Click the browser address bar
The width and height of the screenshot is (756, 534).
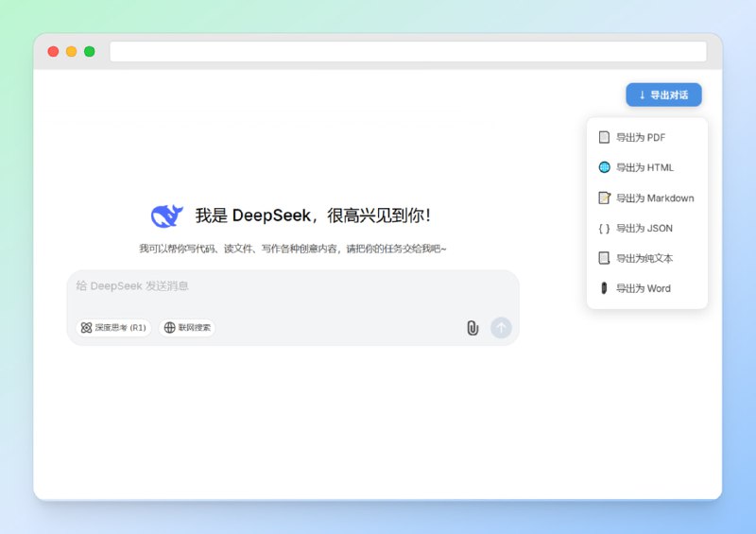click(x=407, y=51)
